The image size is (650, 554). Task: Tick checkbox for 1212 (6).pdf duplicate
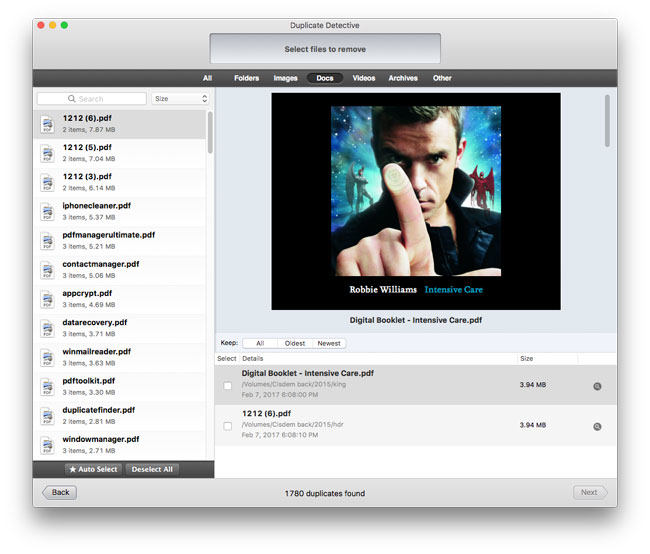pos(228,426)
